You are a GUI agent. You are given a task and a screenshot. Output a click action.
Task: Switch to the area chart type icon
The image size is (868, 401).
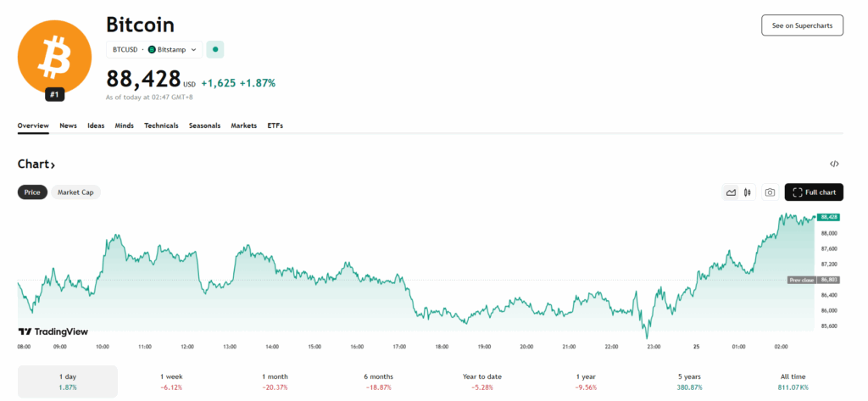click(731, 192)
